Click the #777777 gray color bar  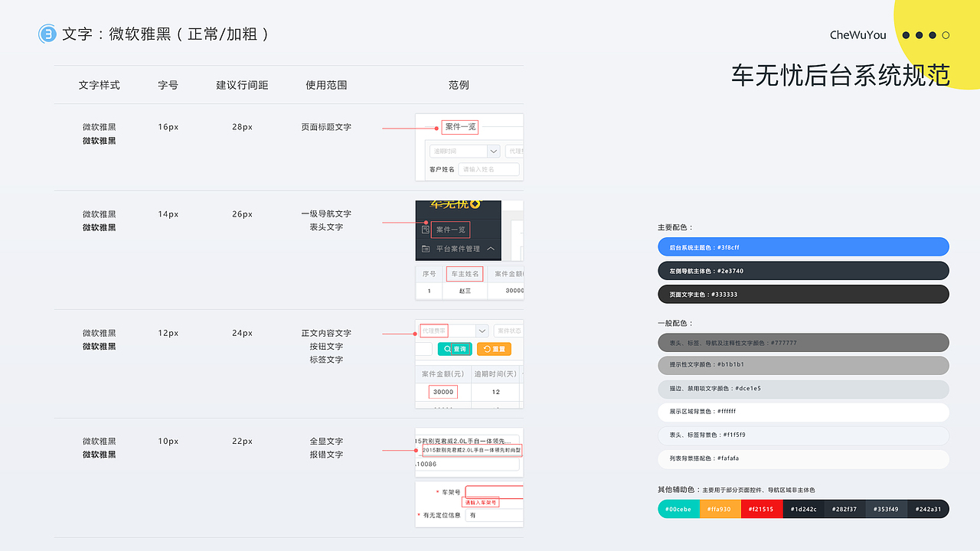[x=803, y=342]
